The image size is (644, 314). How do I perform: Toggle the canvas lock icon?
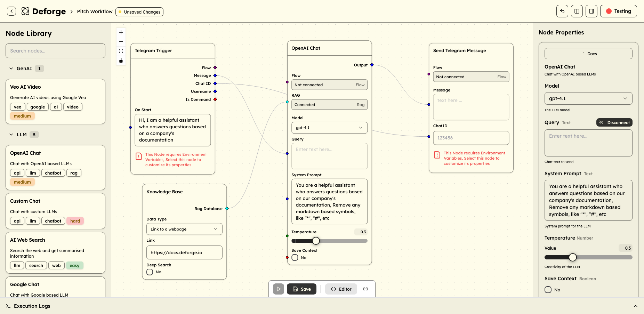point(121,61)
